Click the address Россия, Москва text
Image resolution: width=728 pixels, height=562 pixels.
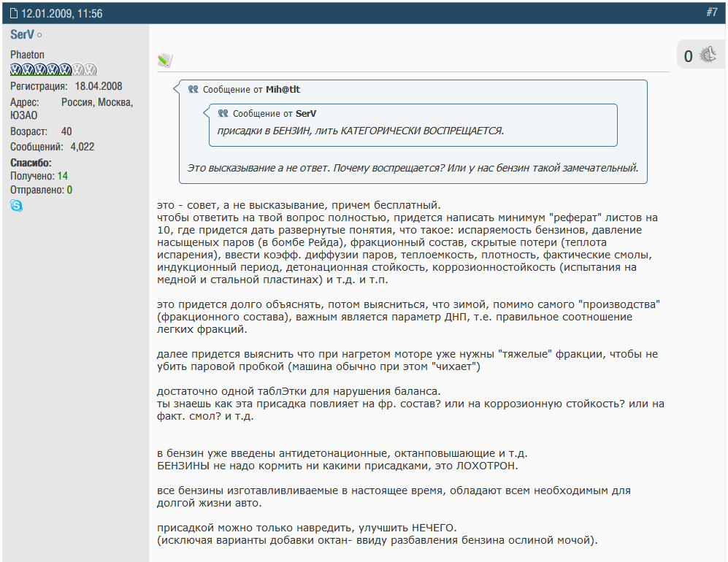coord(97,102)
